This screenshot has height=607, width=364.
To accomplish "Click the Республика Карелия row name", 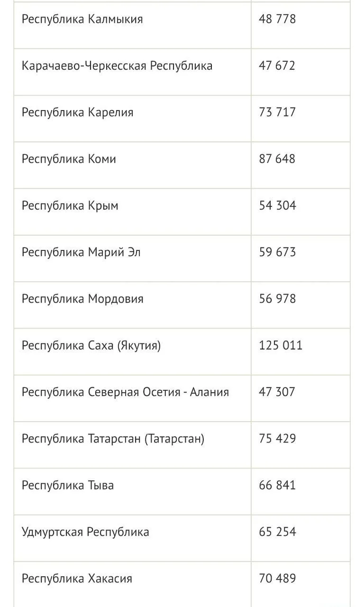I will point(78,112).
